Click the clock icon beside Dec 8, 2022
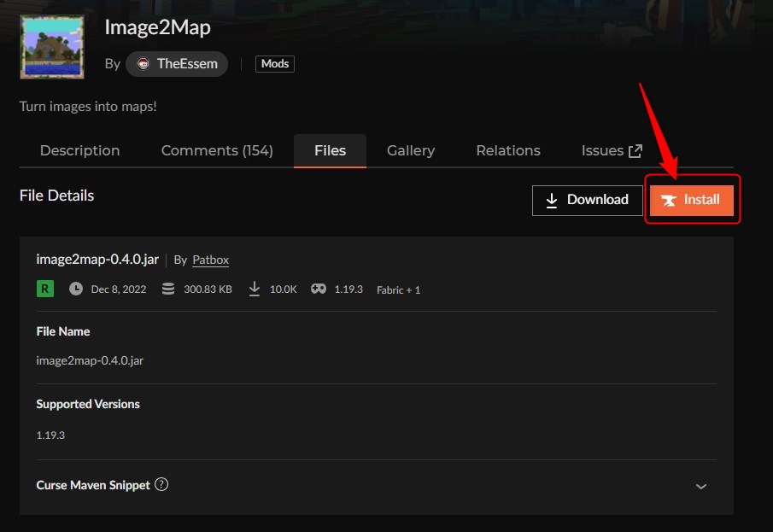773x532 pixels. tap(76, 289)
